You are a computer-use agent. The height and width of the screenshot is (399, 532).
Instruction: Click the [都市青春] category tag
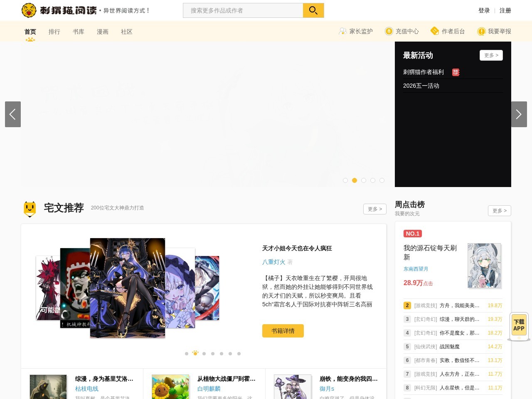(426, 360)
